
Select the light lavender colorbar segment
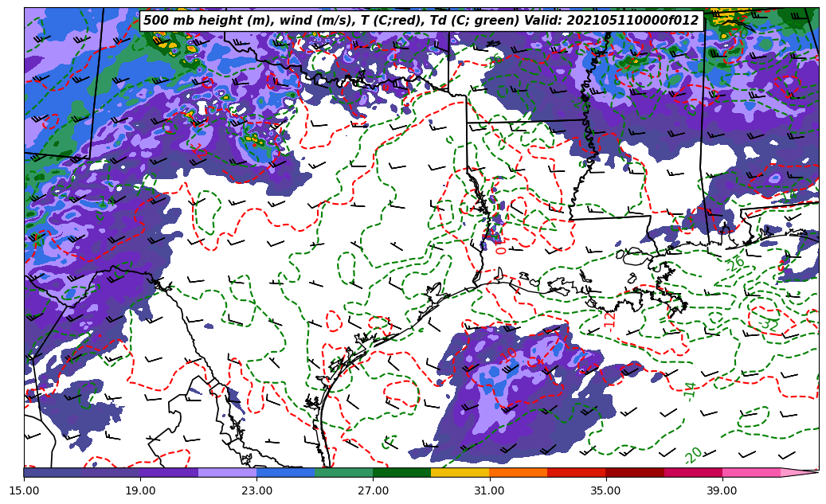227,473
